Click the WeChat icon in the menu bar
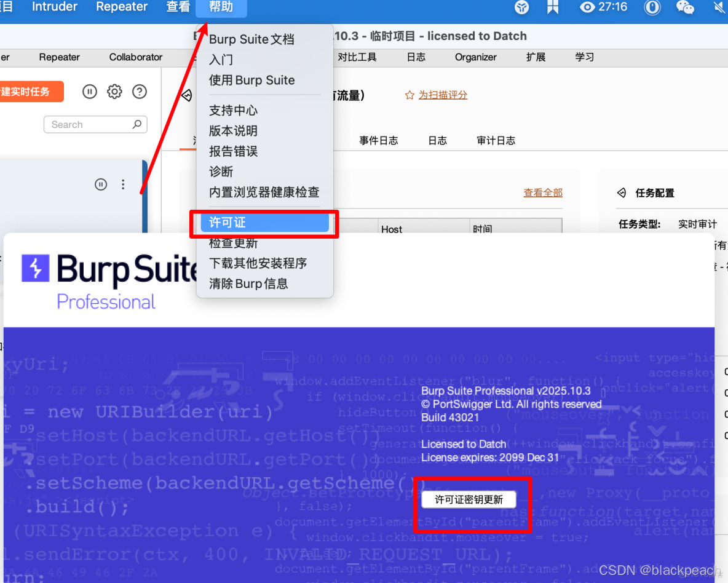Image resolution: width=728 pixels, height=583 pixels. point(685,8)
